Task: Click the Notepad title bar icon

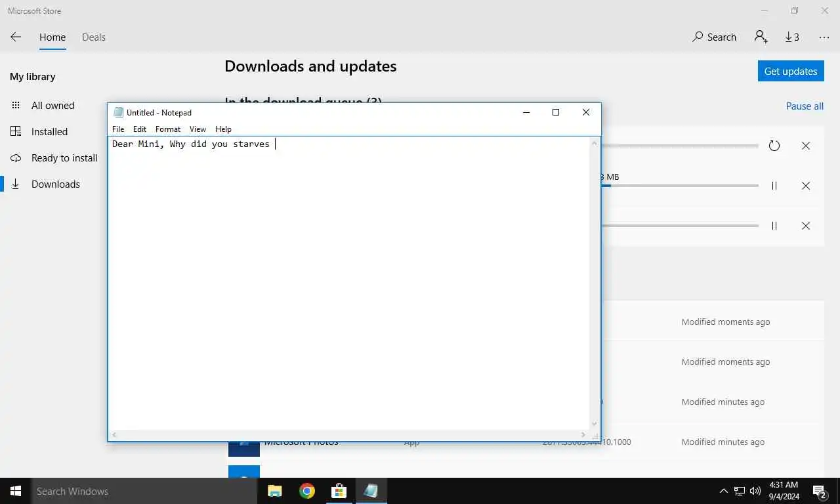Action: coord(118,112)
